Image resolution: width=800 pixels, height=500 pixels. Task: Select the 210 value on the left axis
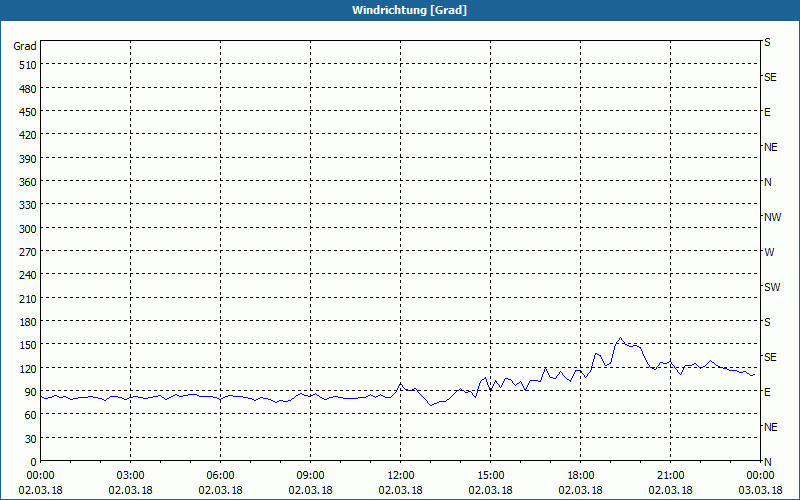[28, 299]
